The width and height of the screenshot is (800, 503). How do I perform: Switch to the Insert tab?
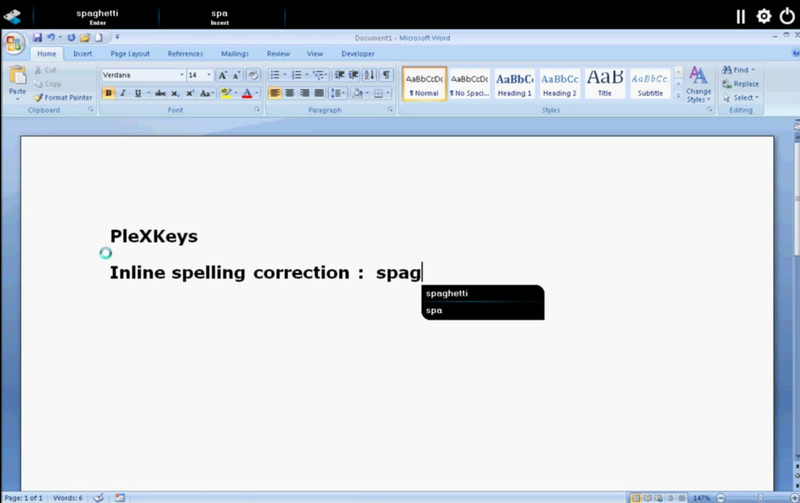(x=83, y=54)
